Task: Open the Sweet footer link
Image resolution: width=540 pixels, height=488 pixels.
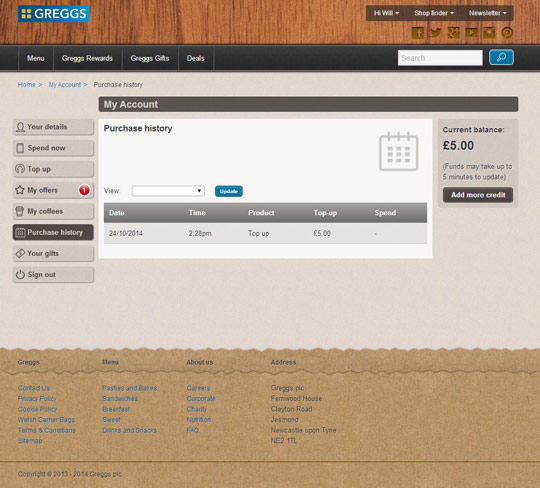Action: (x=111, y=420)
